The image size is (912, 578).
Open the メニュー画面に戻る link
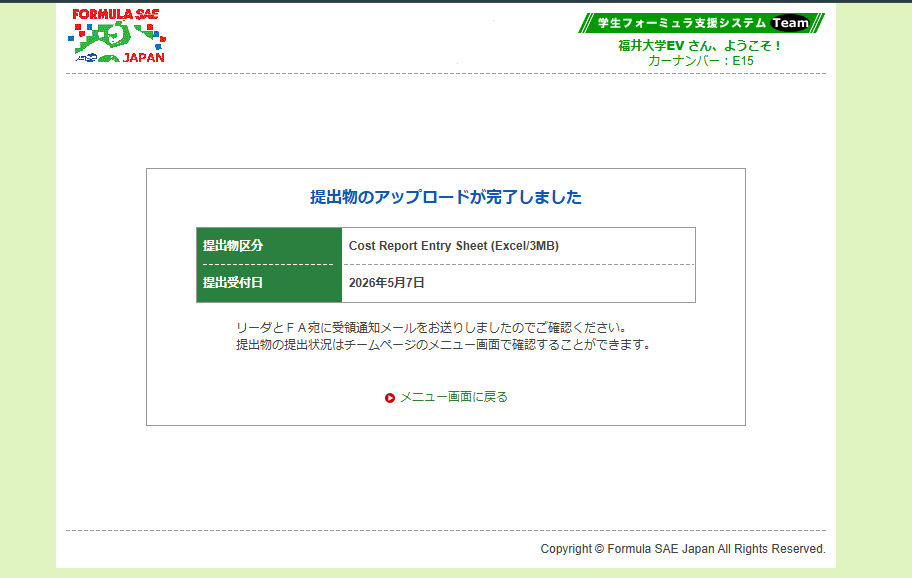point(454,397)
